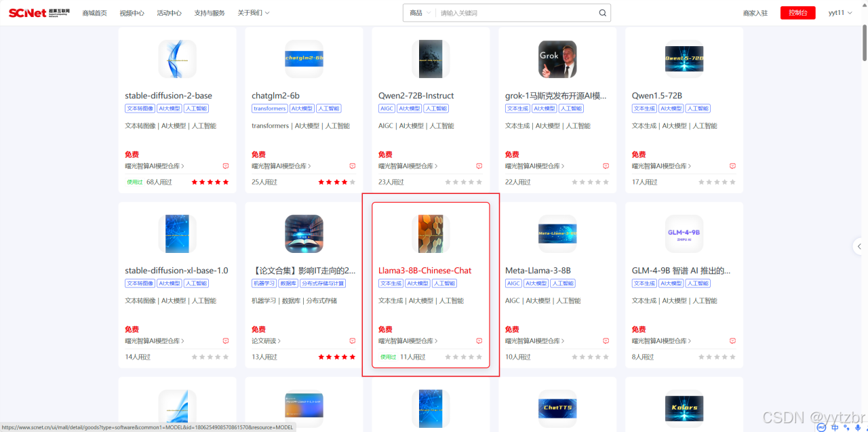Open chat icon on stable-diffusion-xl-base-1.0 card
Image resolution: width=868 pixels, height=432 pixels.
[x=226, y=341]
